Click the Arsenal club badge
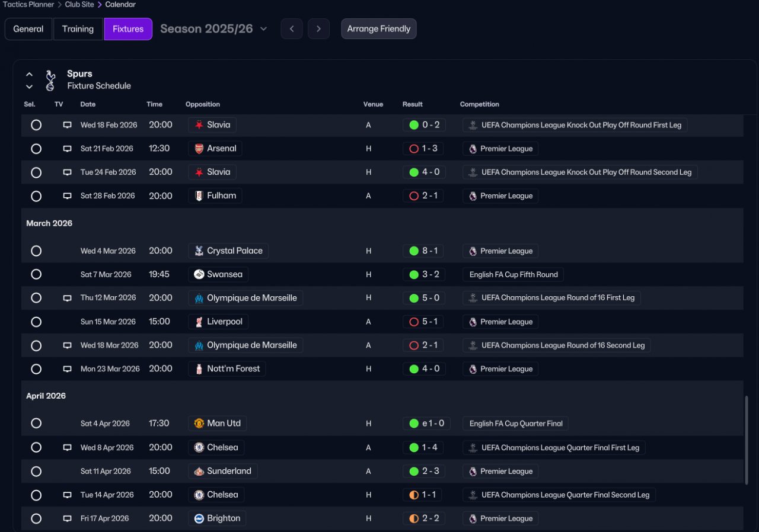 pyautogui.click(x=199, y=149)
